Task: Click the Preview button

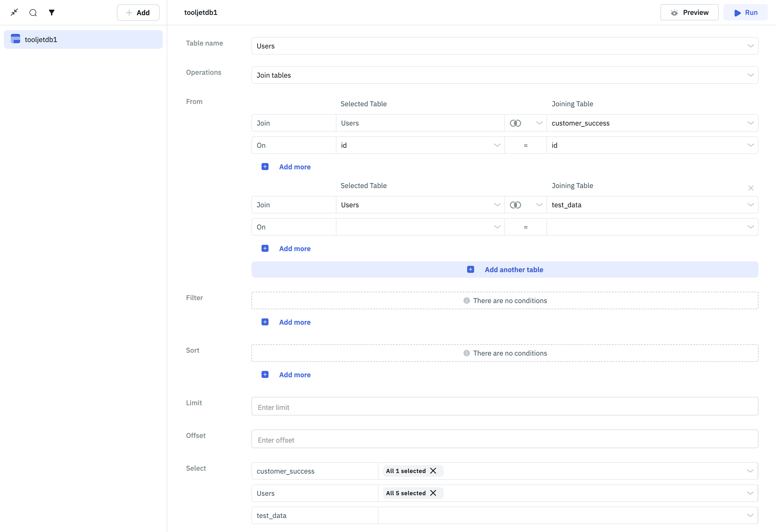Action: [689, 13]
